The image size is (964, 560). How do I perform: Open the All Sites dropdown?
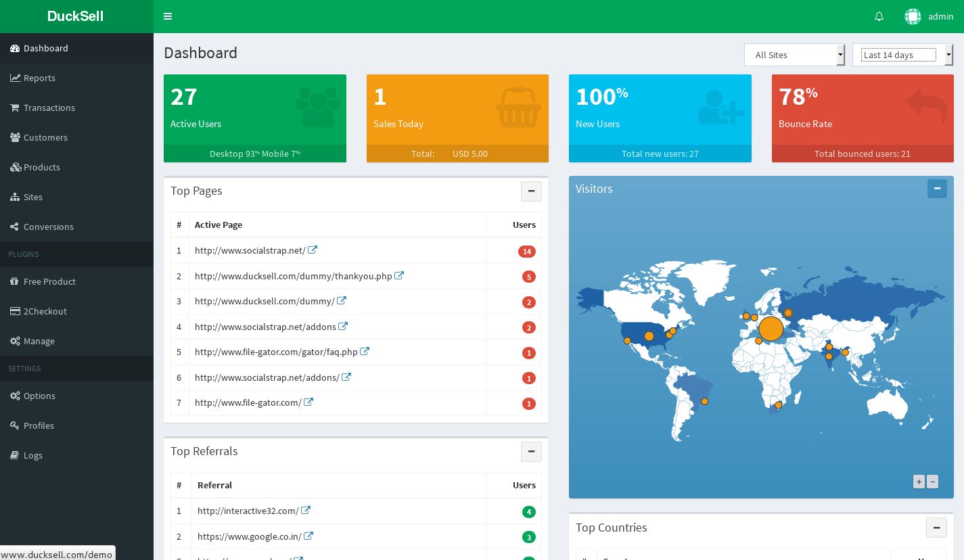click(794, 55)
